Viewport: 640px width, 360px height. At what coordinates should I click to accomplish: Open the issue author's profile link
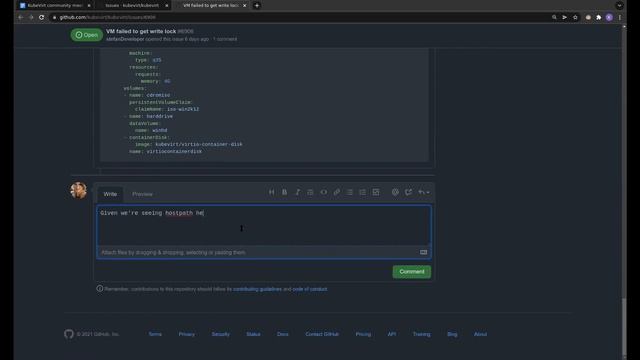(125, 39)
